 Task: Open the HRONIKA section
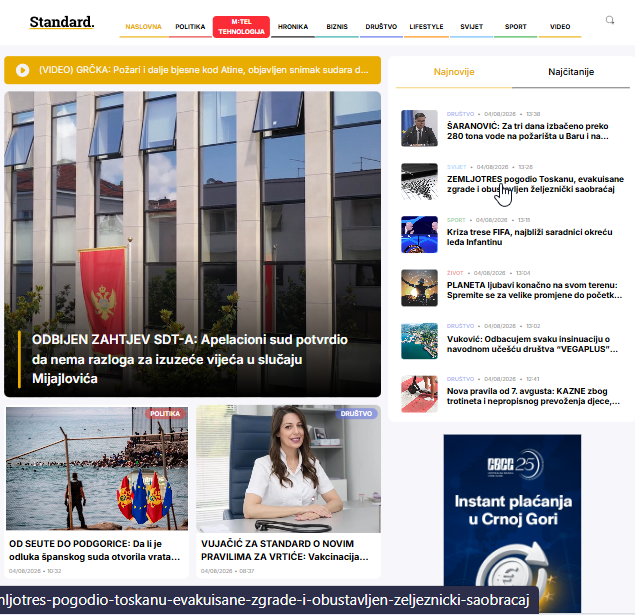coord(293,27)
